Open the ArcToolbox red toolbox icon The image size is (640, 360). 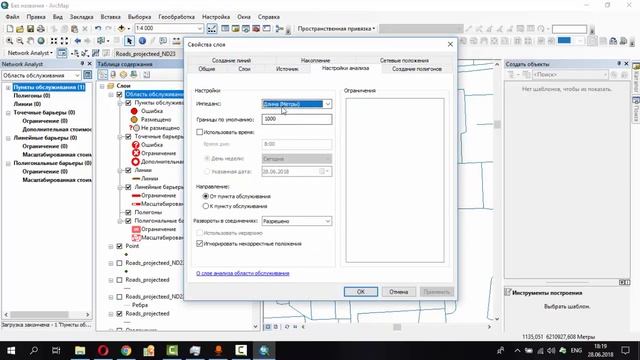[256, 29]
